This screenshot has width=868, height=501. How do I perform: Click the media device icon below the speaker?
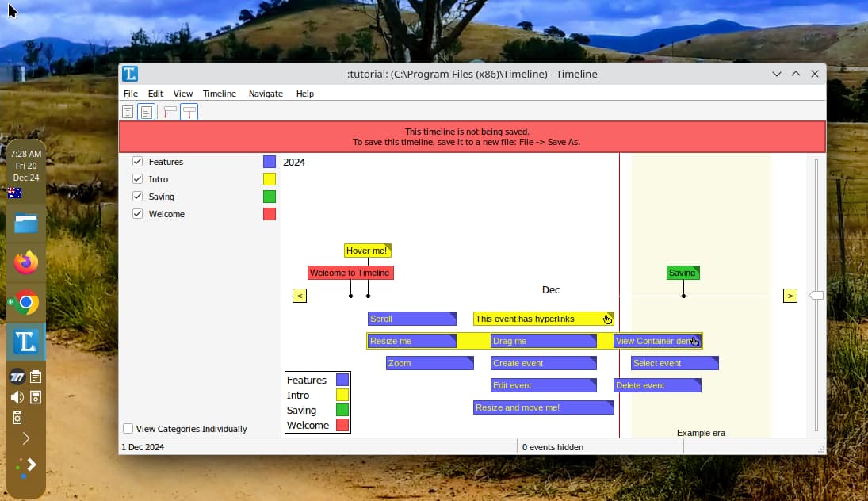click(17, 418)
